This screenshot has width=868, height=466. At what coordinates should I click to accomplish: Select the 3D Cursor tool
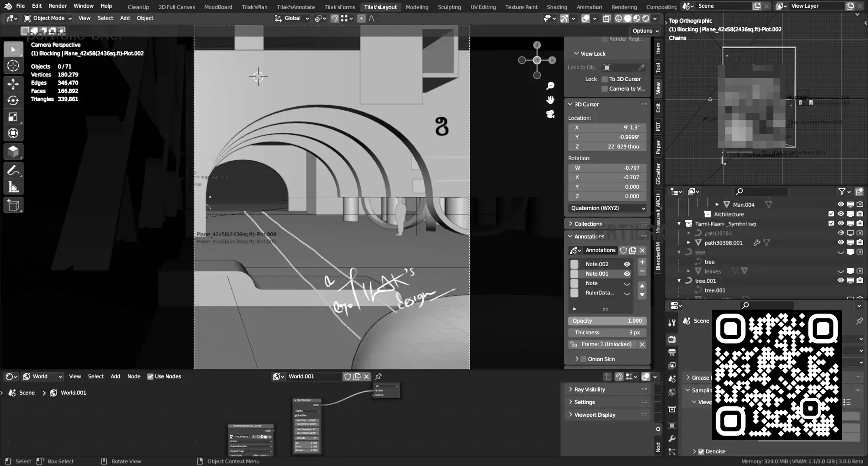(13, 66)
